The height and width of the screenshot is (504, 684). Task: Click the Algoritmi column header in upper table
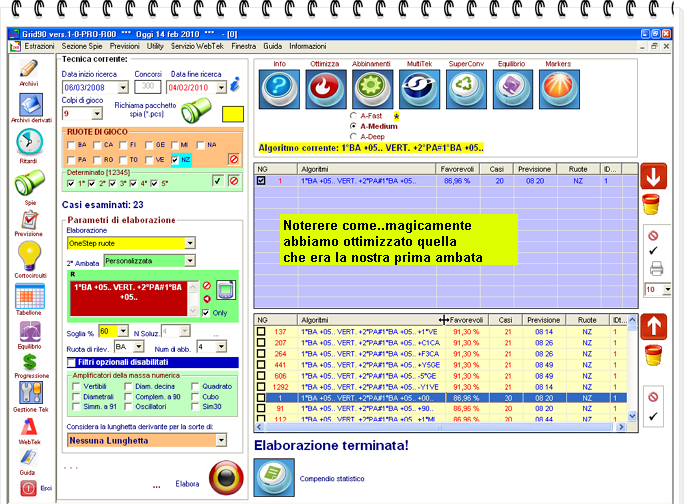[x=366, y=169]
